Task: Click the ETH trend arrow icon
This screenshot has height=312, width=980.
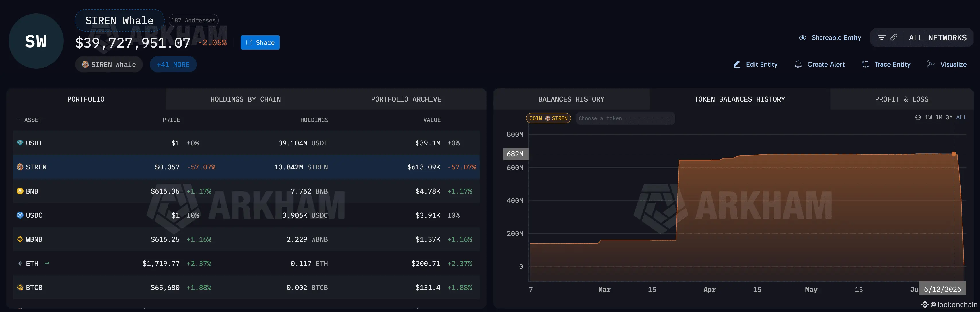Action: click(46, 263)
